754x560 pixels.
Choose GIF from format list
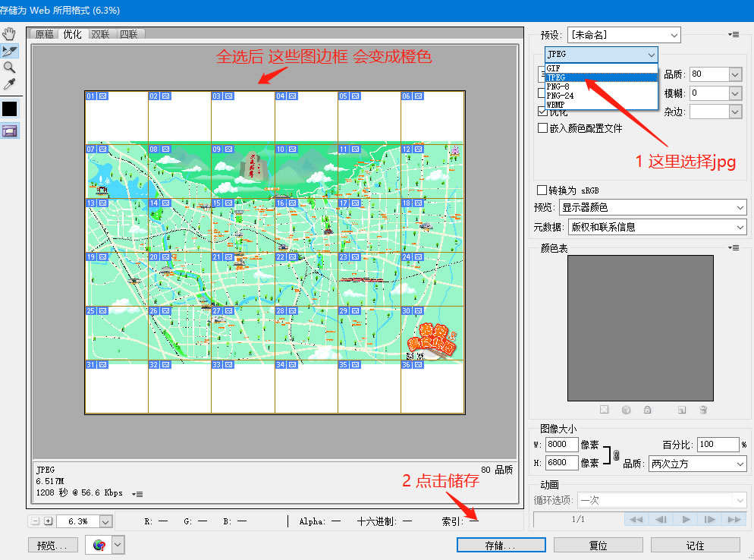(601, 68)
